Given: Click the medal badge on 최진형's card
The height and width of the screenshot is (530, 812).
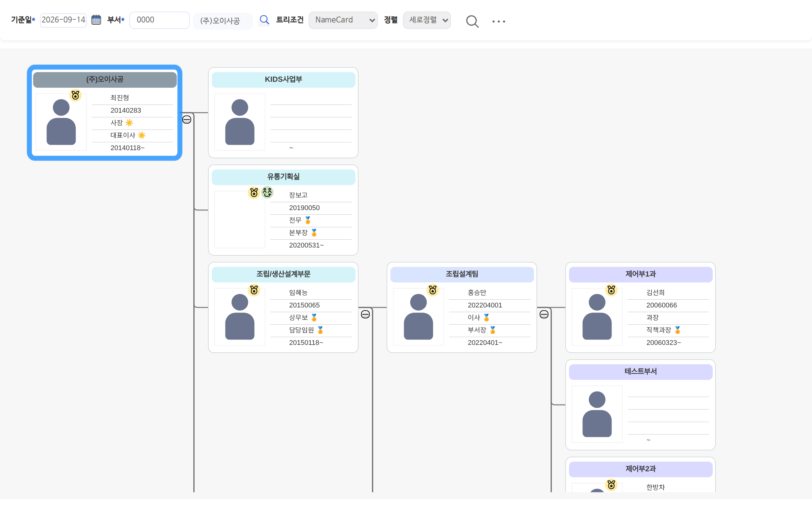Looking at the screenshot, I should (x=75, y=95).
